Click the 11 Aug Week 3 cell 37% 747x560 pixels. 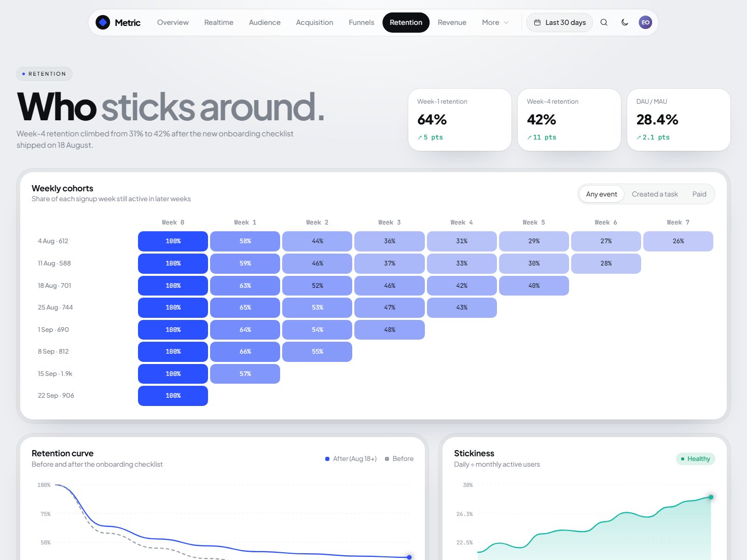tap(390, 263)
